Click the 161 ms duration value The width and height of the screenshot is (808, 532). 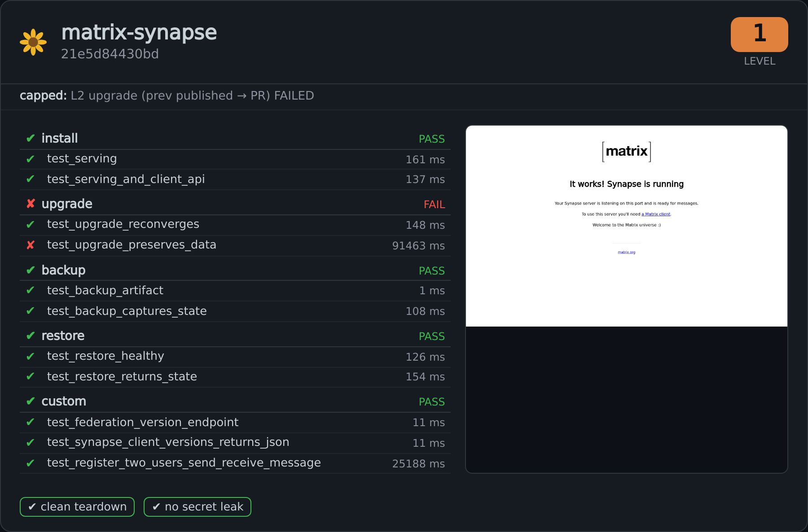pyautogui.click(x=425, y=160)
